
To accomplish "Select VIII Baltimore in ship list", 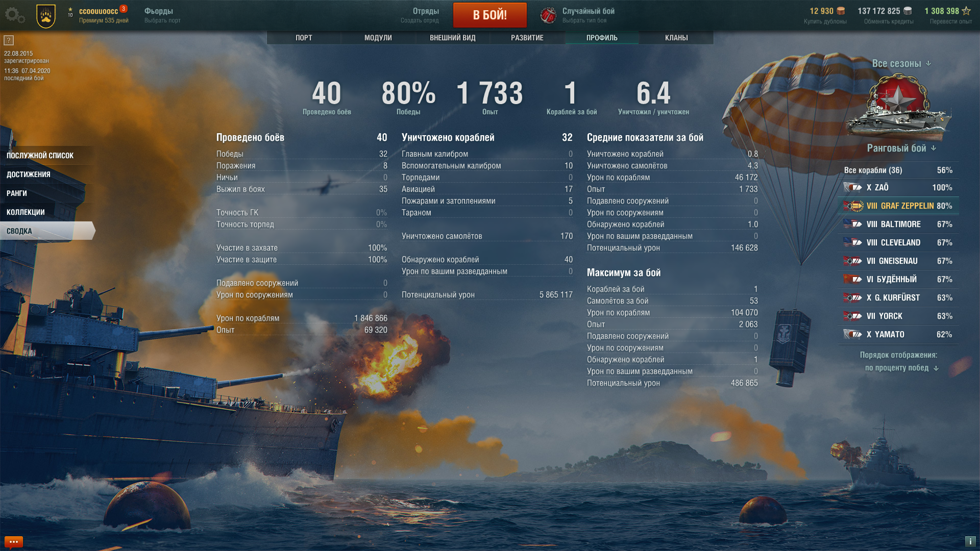I will [x=898, y=224].
